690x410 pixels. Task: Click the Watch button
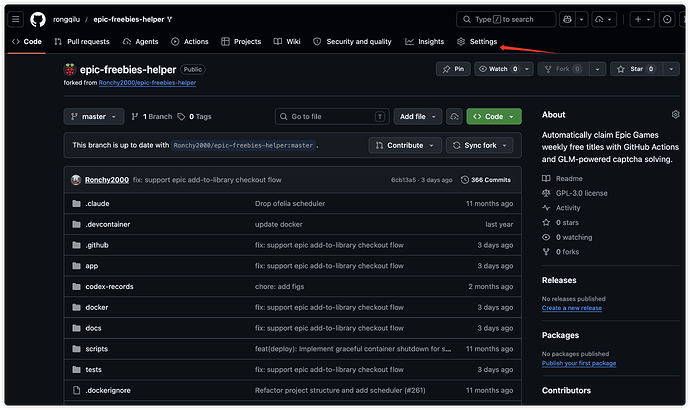[499, 69]
